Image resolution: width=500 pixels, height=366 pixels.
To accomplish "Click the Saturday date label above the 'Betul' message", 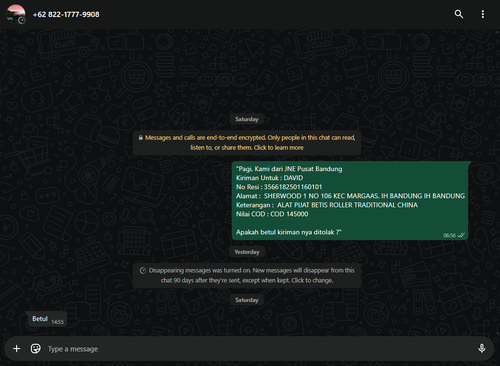I will point(247,300).
